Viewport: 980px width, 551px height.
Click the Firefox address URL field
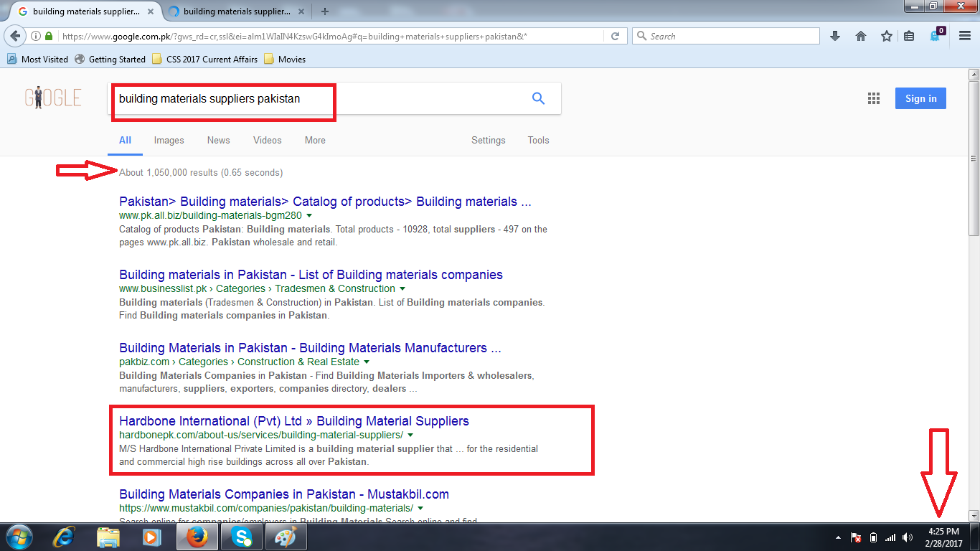click(x=330, y=36)
